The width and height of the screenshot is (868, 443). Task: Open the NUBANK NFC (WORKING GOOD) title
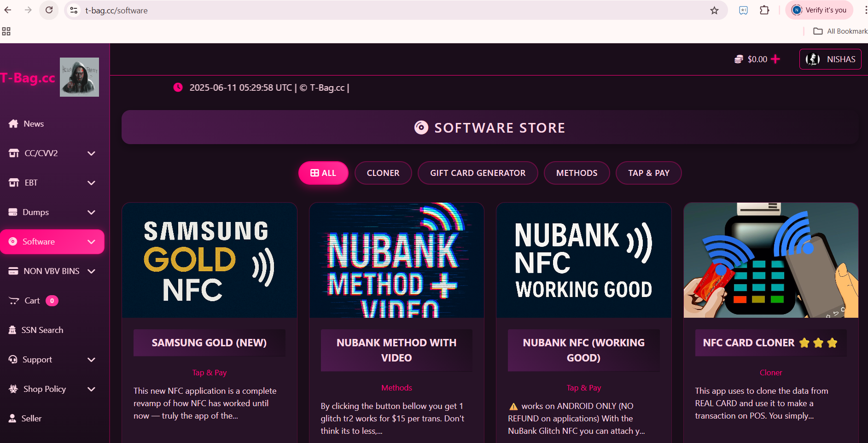point(583,350)
